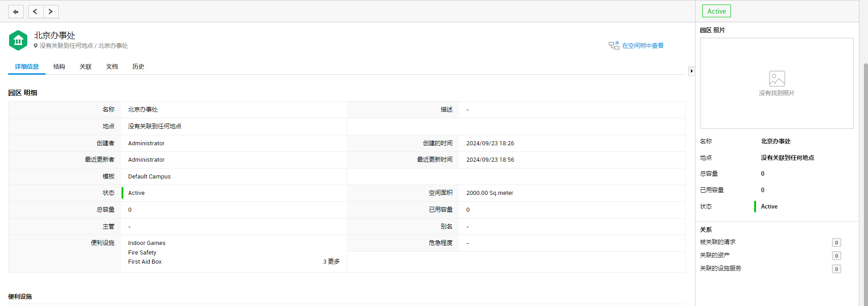Open the 文档 tab
Viewport: 868px width, 306px height.
coord(112,66)
